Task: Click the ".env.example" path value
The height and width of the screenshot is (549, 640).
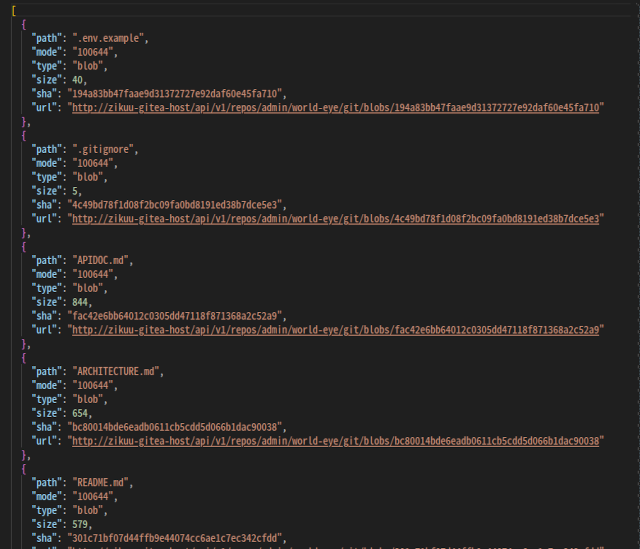Action: [110, 38]
